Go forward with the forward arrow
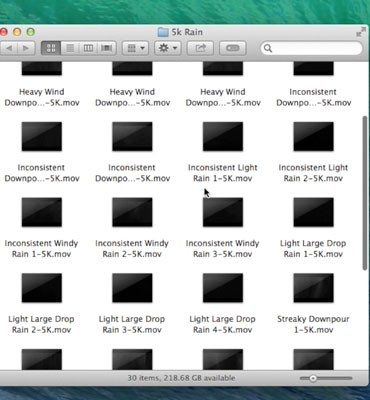Image resolution: width=370 pixels, height=400 pixels. 26,48
